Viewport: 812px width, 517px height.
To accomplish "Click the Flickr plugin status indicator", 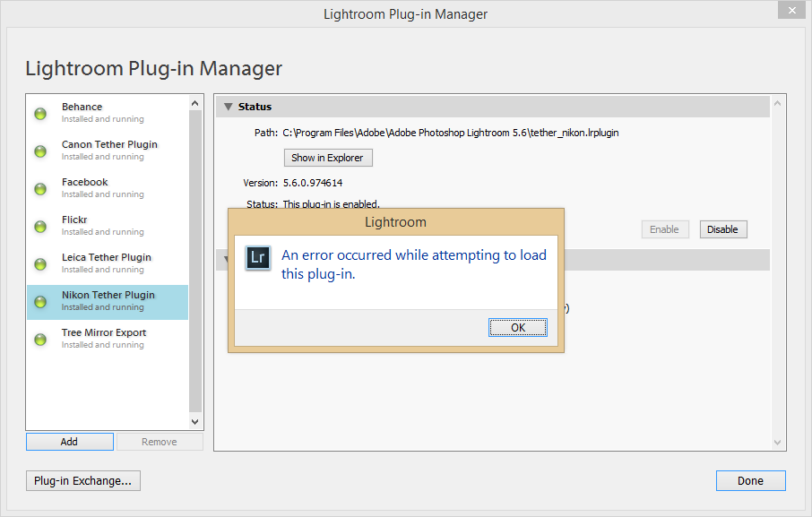I will (40, 227).
